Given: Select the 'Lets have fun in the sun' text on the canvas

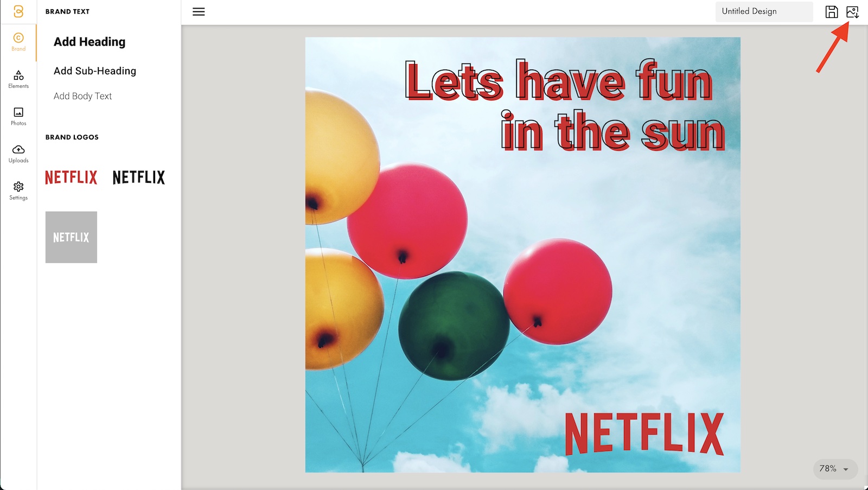Looking at the screenshot, I should (564, 105).
